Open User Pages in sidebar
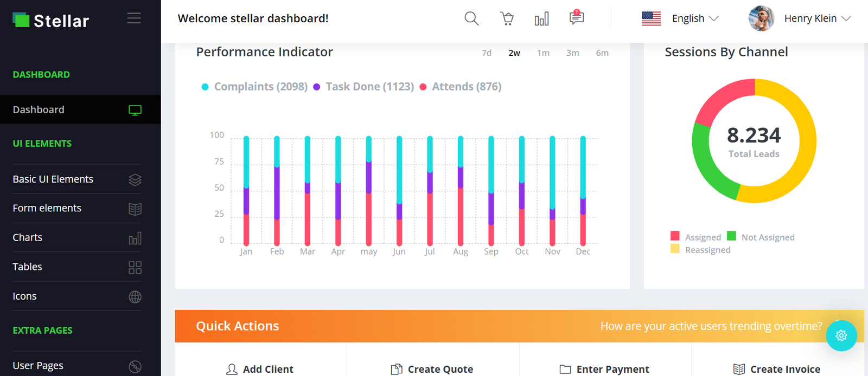The width and height of the screenshot is (868, 376). (x=77, y=366)
